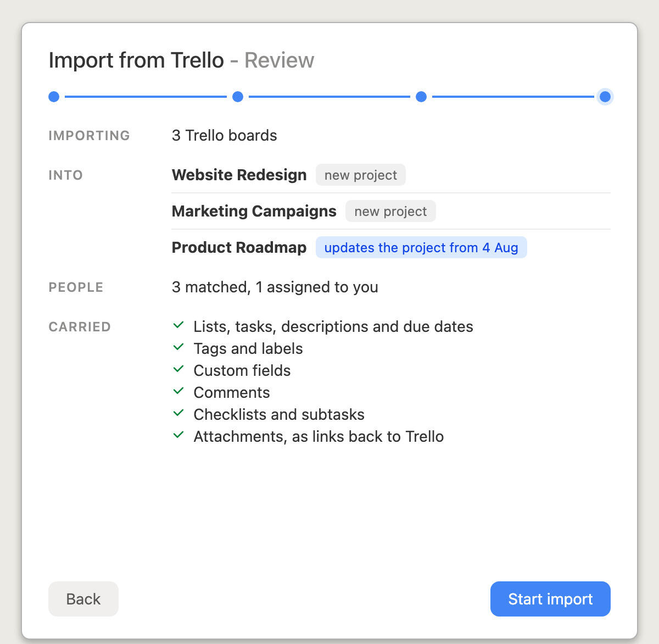
Task: Click the check mark beside Attachments row
Action: coord(178,435)
